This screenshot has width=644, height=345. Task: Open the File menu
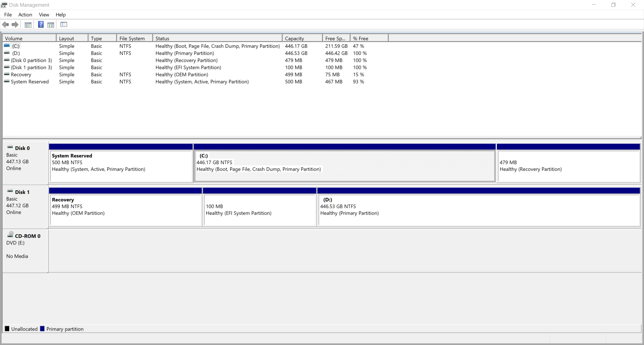(8, 15)
